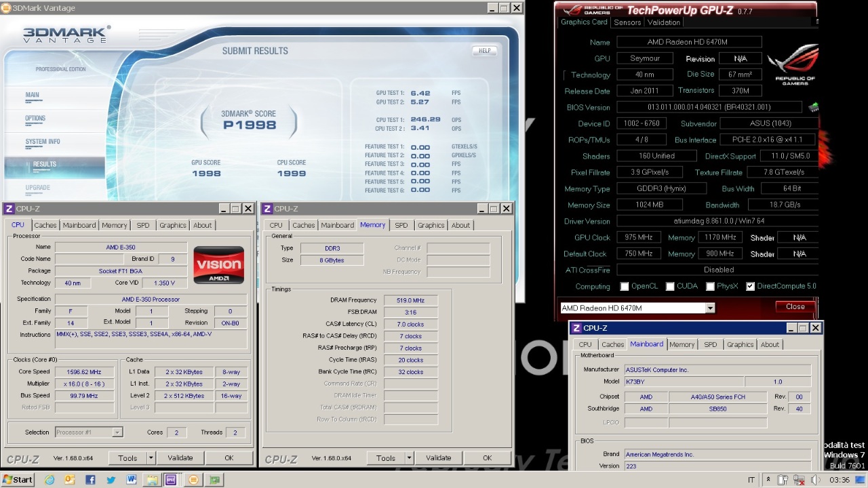This screenshot has height=488, width=868.
Task: Enable the OpenCL checkbox in GPU-Z
Action: click(625, 287)
